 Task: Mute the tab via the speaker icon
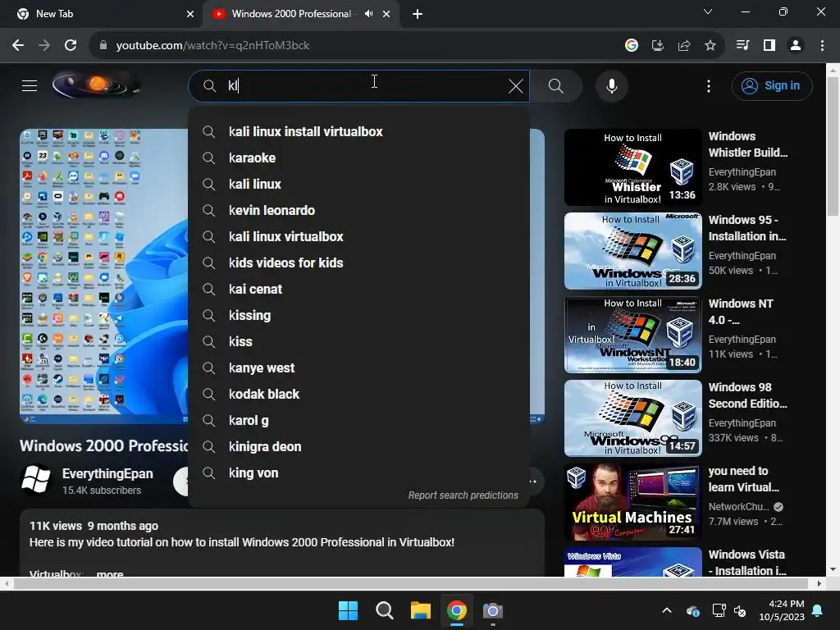tap(368, 14)
